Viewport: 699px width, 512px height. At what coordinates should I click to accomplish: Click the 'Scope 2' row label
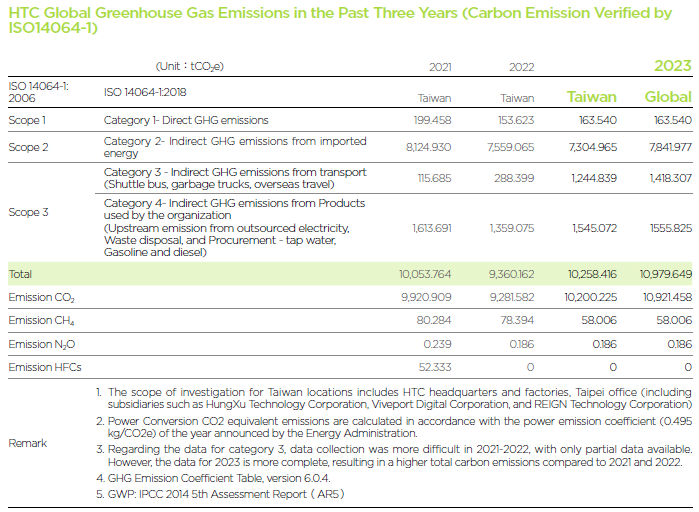(28, 147)
